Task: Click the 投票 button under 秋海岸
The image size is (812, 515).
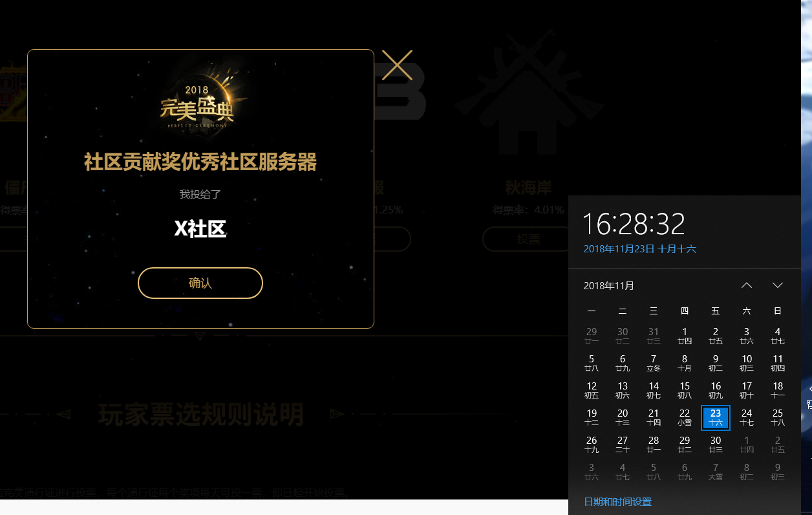Action: click(528, 239)
